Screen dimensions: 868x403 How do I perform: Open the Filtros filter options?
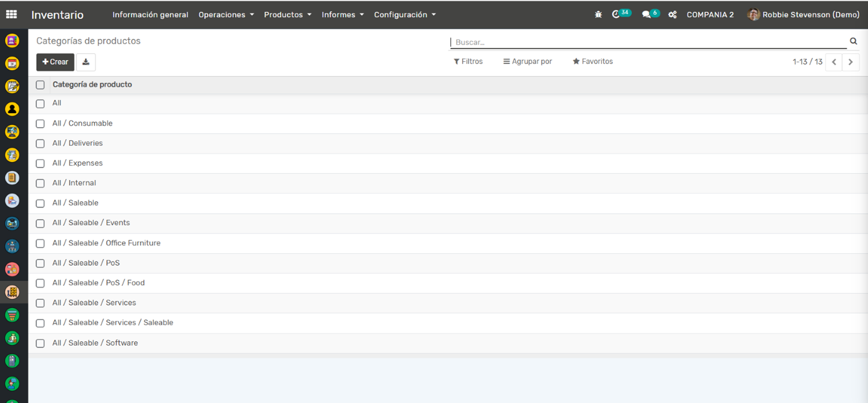tap(468, 61)
